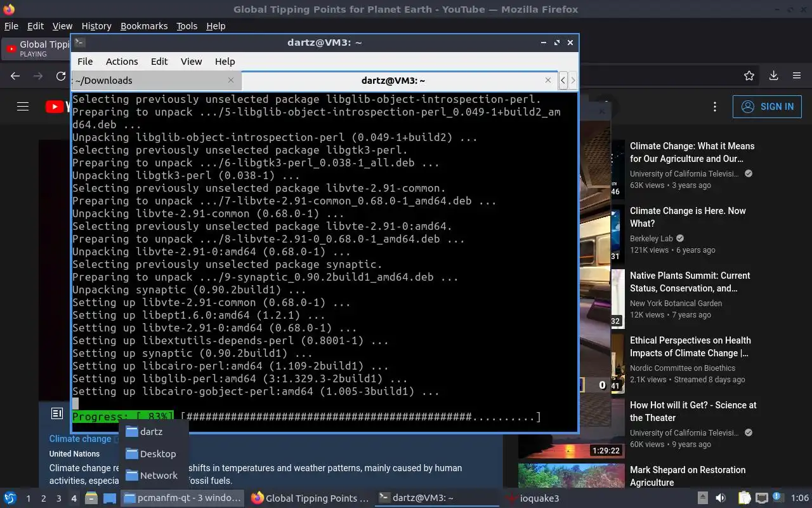
Task: Click the show desktop icon in panel
Action: click(109, 498)
